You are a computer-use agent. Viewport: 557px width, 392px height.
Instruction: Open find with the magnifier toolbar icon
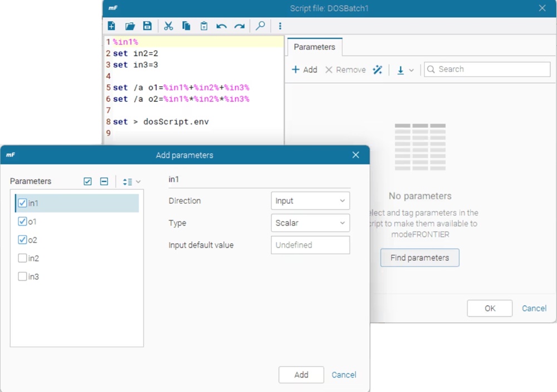click(260, 26)
